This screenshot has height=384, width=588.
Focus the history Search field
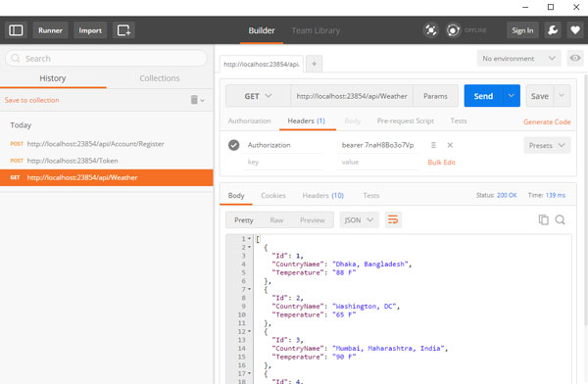point(106,59)
